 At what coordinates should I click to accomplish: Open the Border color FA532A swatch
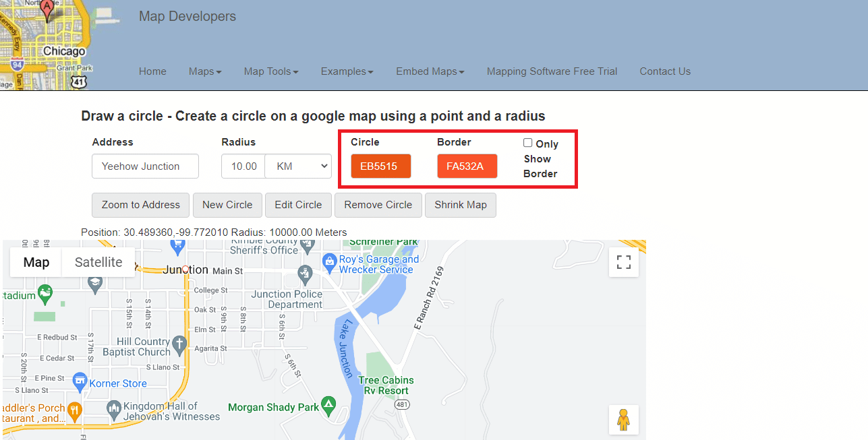click(467, 166)
